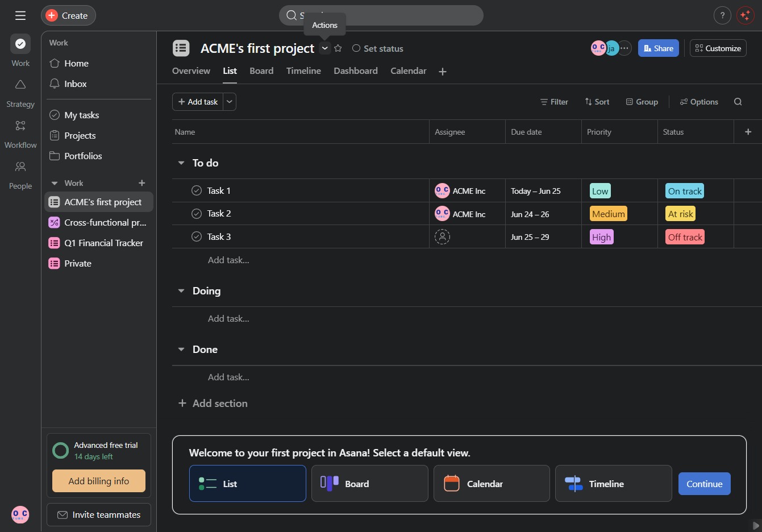Open the Add task dropdown arrow
Image resolution: width=762 pixels, height=532 pixels.
tap(230, 102)
